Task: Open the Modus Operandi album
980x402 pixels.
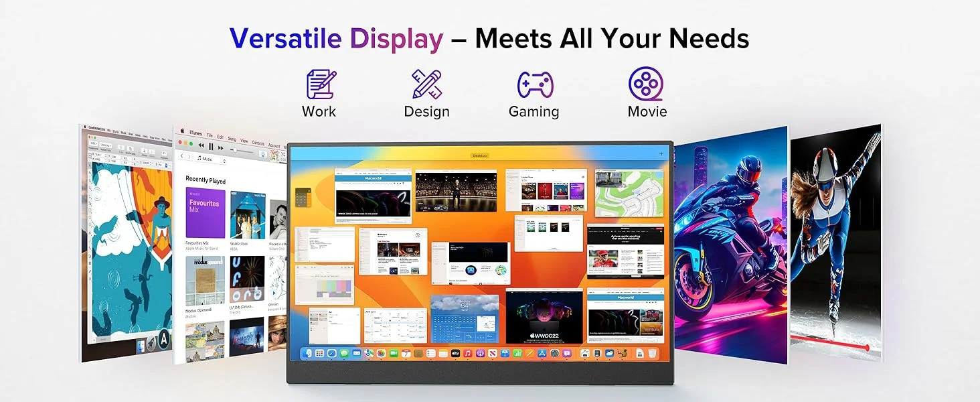Action: (x=205, y=281)
